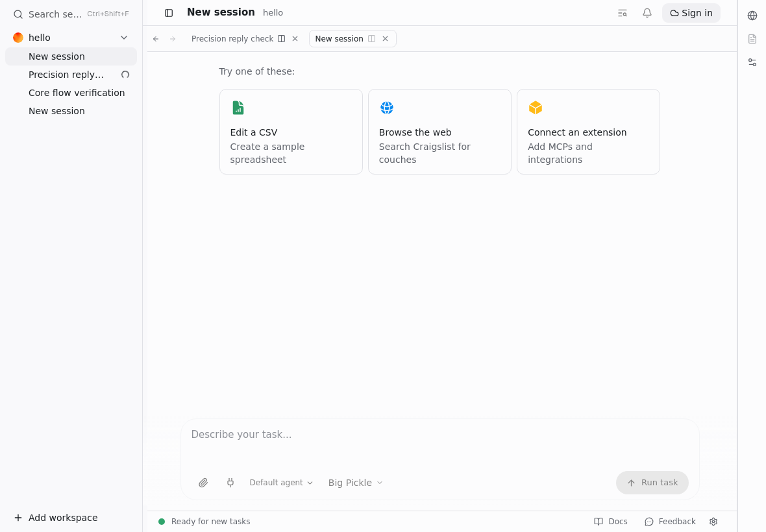Attach a file with paperclip icon
This screenshot has width=766, height=532.
203,483
